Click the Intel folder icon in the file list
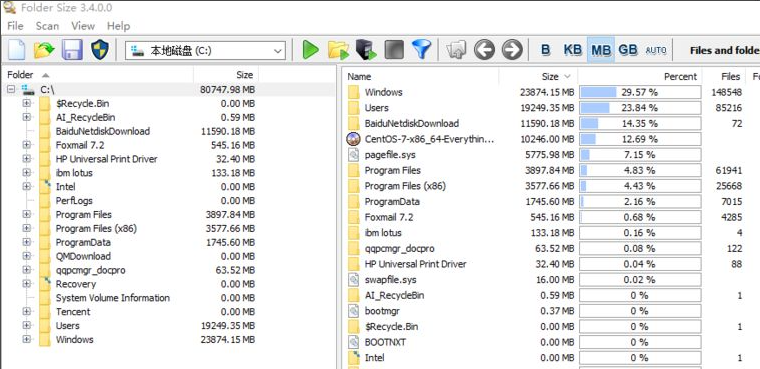760x369 pixels. (354, 358)
